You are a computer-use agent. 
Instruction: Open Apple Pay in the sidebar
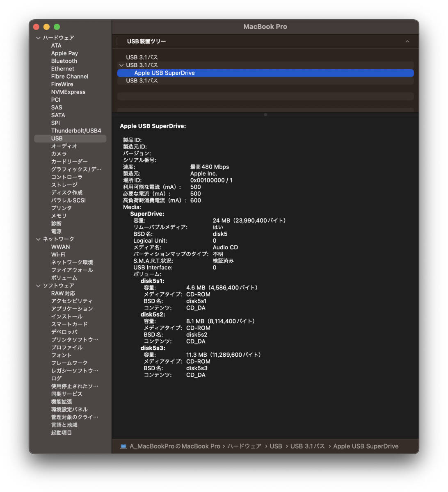(64, 53)
